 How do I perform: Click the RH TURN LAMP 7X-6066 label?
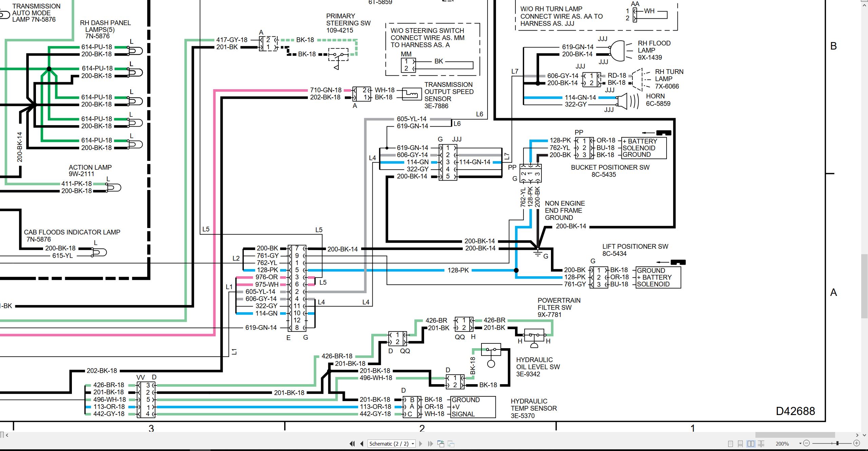(x=669, y=79)
